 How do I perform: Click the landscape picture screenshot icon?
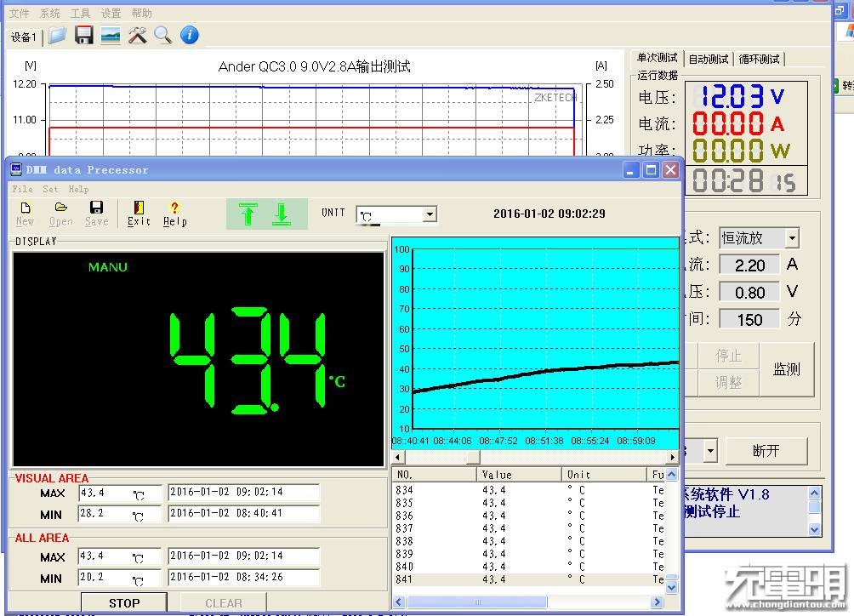click(111, 35)
